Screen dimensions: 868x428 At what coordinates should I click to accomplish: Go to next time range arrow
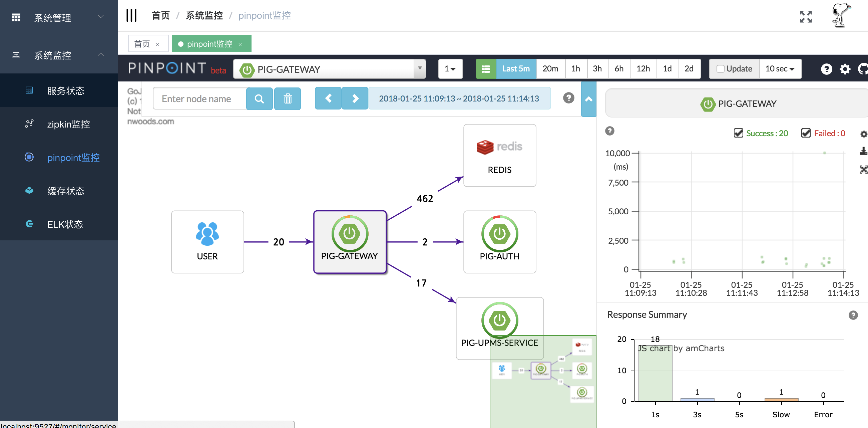pyautogui.click(x=355, y=98)
